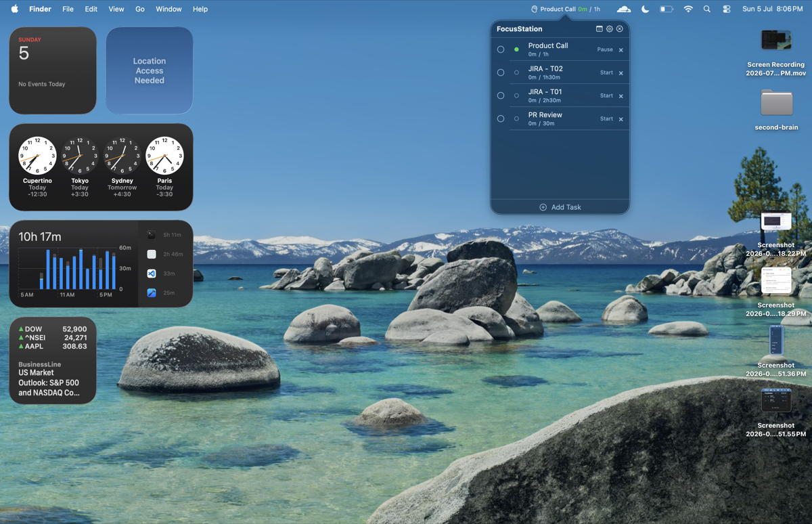Open the File menu
Image resolution: width=812 pixels, height=524 pixels.
point(68,9)
